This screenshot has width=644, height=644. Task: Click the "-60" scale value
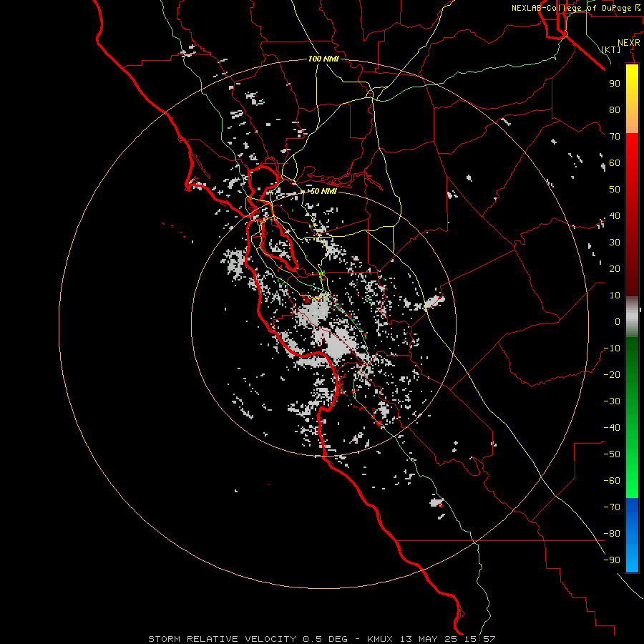click(612, 481)
